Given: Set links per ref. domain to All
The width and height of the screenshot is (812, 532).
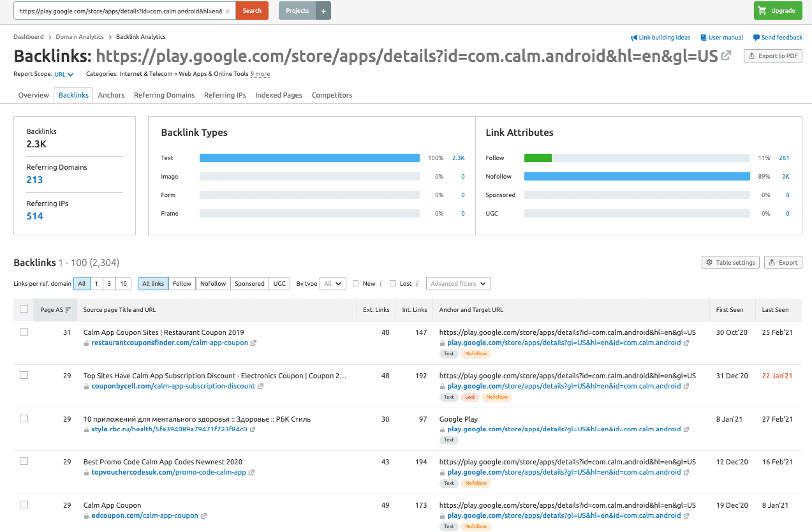Looking at the screenshot, I should pyautogui.click(x=82, y=284).
